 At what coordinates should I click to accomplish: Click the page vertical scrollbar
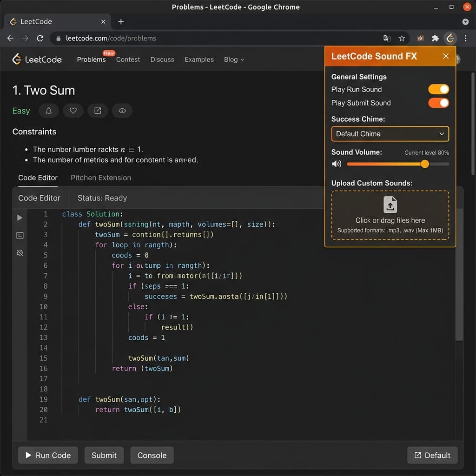[x=473, y=124]
